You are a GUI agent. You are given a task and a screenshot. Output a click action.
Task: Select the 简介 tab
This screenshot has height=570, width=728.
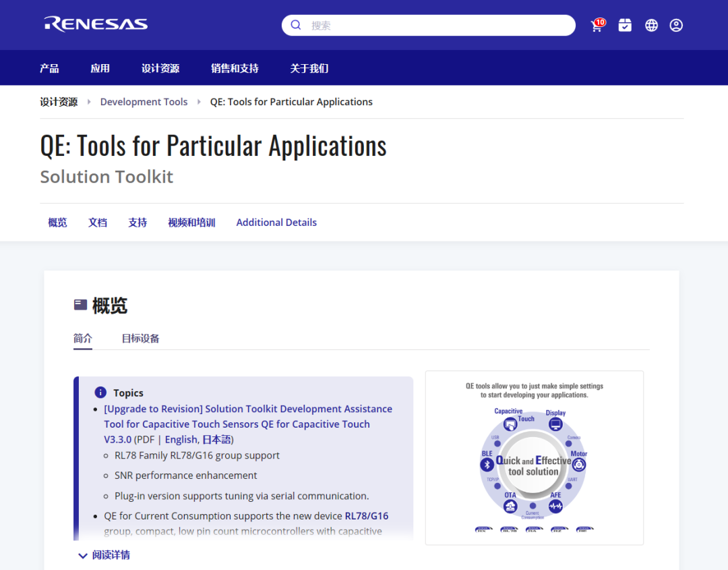tap(83, 338)
